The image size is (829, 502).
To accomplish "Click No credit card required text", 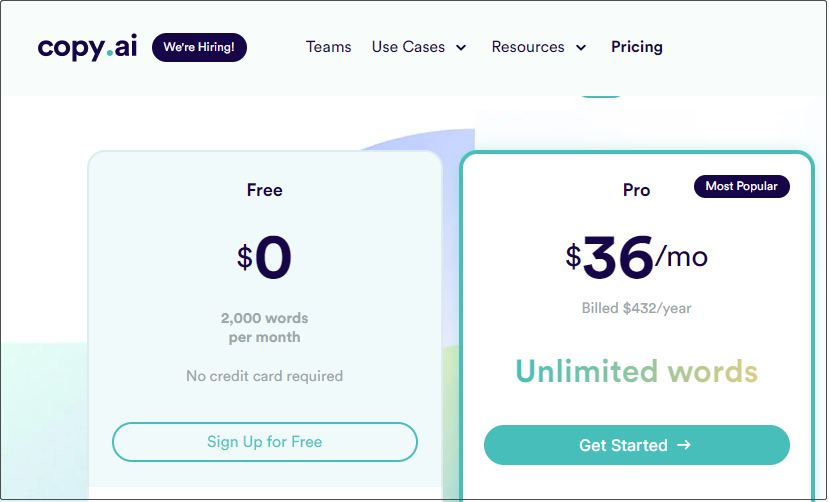I will click(264, 376).
